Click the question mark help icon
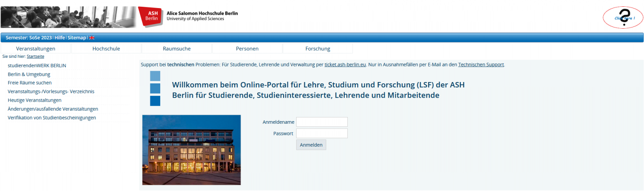The width and height of the screenshot is (644, 191). pos(622,18)
